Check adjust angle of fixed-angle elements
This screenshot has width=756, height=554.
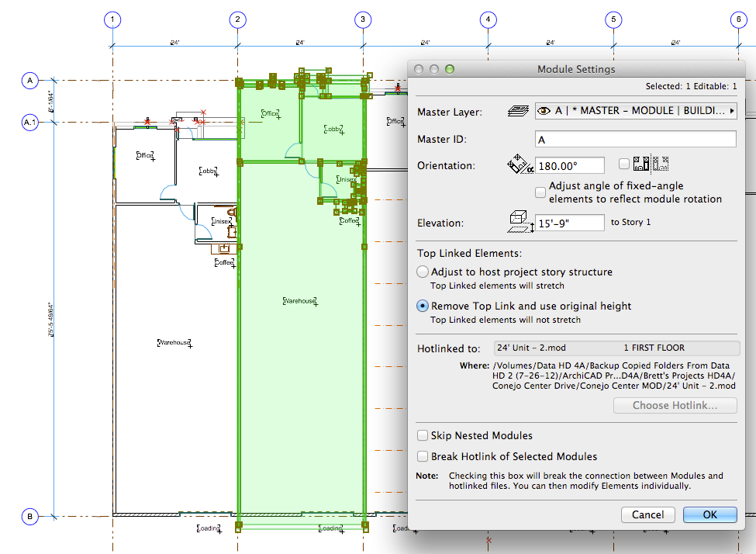(540, 192)
